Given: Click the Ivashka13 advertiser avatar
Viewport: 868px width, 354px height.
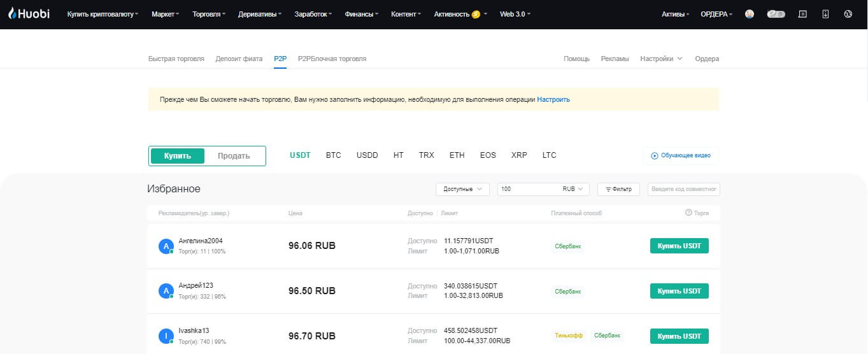Looking at the screenshot, I should 166,336.
